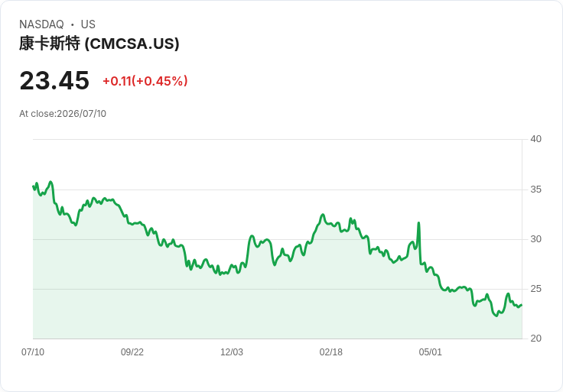The height and width of the screenshot is (392, 563).
Task: Click the 20 value on the price axis
Action: click(535, 339)
